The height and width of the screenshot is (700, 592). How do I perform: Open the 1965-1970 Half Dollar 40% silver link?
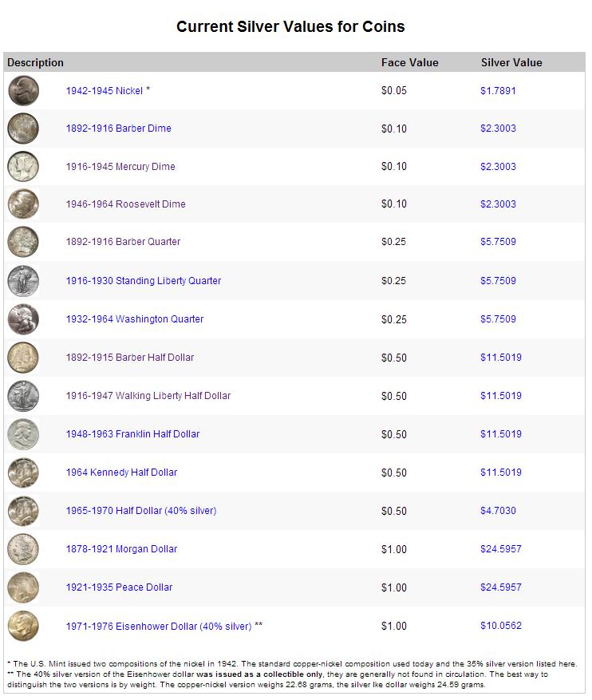(x=141, y=511)
